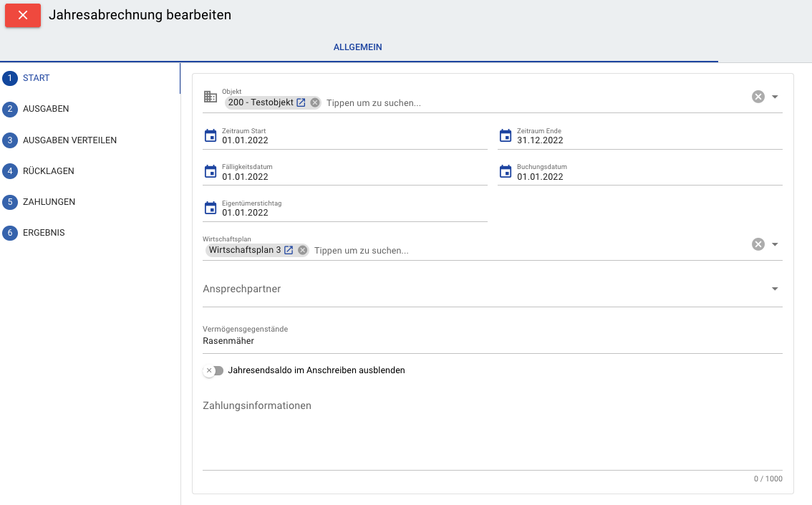Screen dimensions: 812x505
Task: Open the Wirtschaftsplan 3 external link icon
Action: click(289, 250)
